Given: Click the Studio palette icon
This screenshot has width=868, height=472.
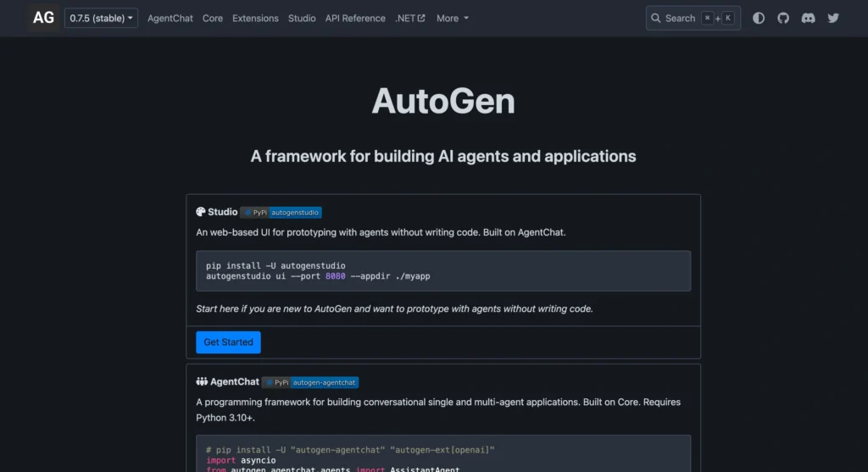Looking at the screenshot, I should click(x=200, y=212).
